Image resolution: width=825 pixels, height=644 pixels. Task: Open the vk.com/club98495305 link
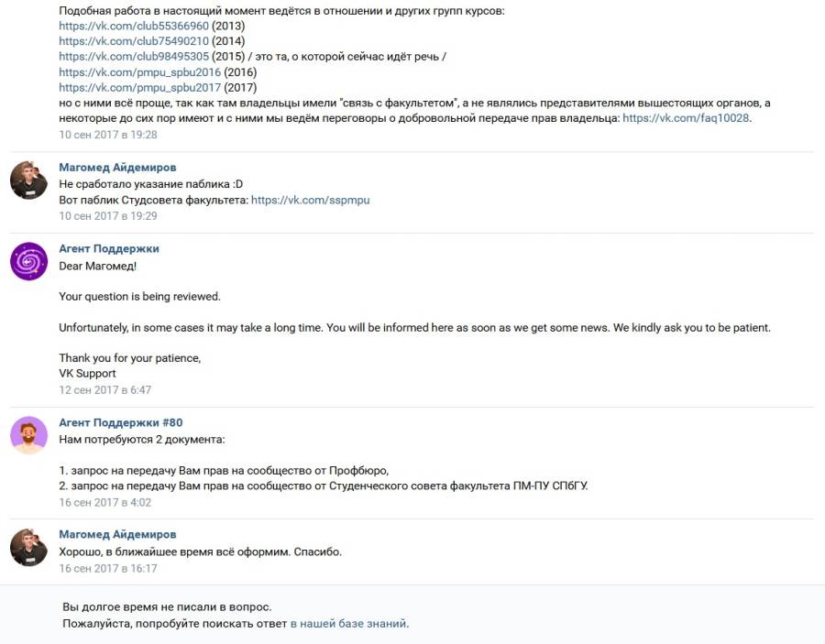pos(134,56)
